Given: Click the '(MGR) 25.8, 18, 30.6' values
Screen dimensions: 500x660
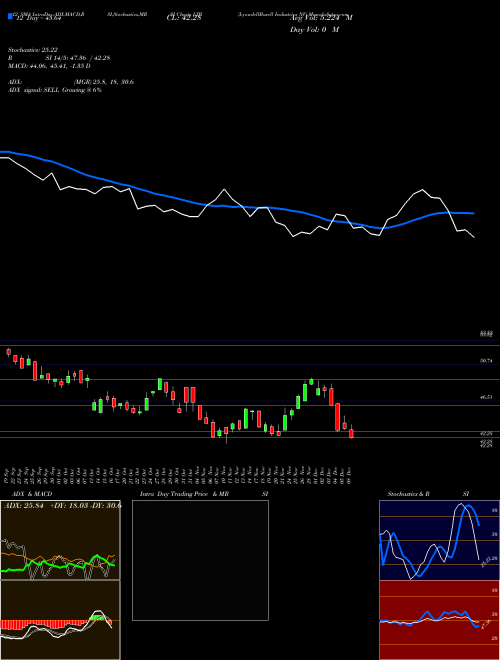Looking at the screenshot, I should click(104, 82).
